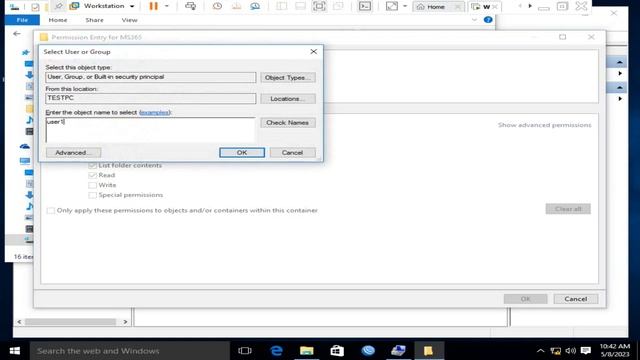
Task: Click the Advanced button in Select User dialog
Action: coord(73,152)
